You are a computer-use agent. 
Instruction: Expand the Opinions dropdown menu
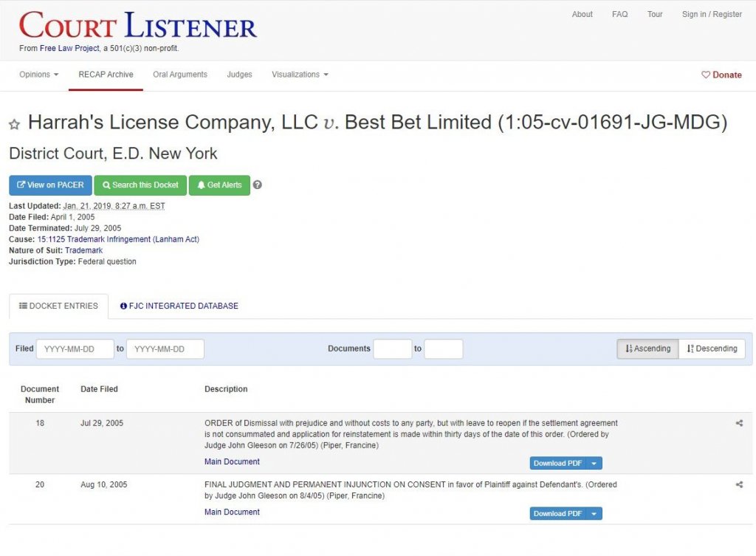(x=38, y=75)
